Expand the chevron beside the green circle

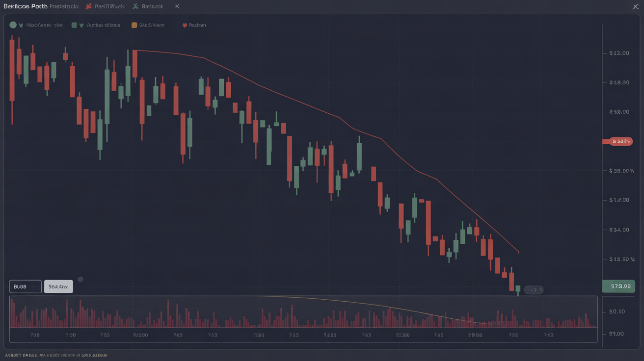21,25
